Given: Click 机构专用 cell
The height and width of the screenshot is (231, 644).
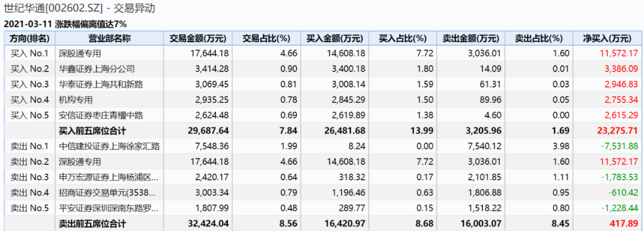Looking at the screenshot, I should point(76,99).
